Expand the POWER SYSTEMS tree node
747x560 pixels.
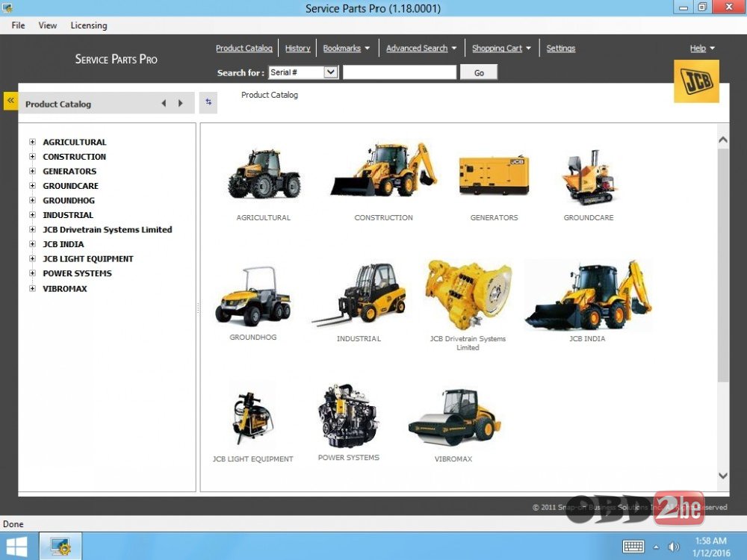(x=32, y=273)
